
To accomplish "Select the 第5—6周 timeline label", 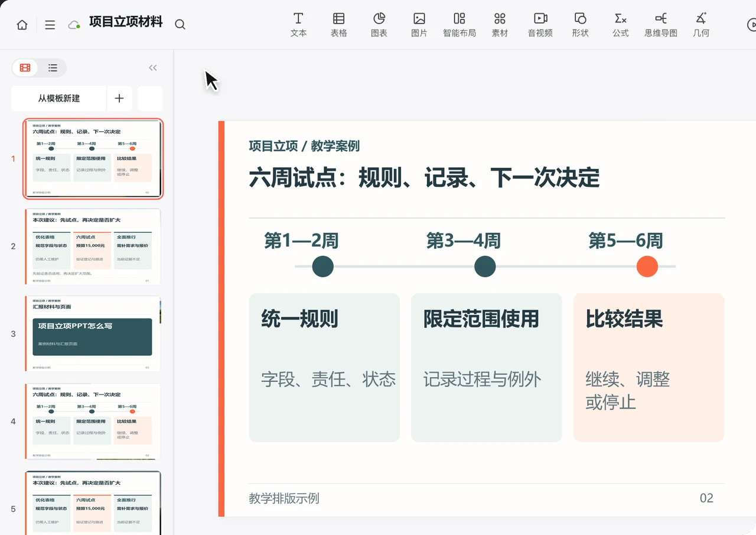I will 626,241.
